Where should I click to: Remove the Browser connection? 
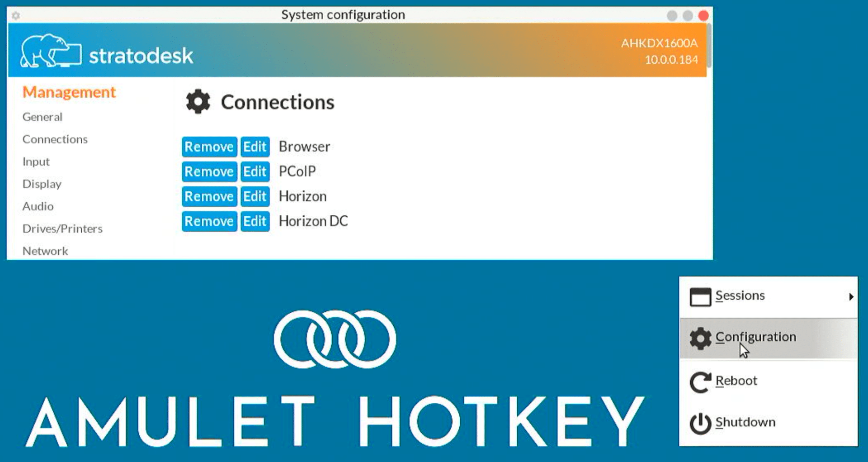click(x=209, y=147)
